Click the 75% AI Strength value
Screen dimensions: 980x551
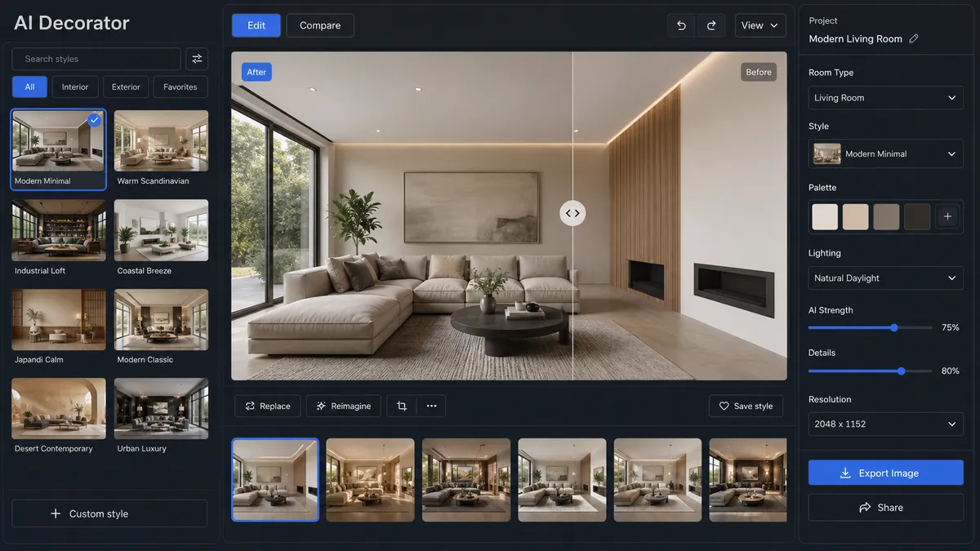pyautogui.click(x=950, y=327)
